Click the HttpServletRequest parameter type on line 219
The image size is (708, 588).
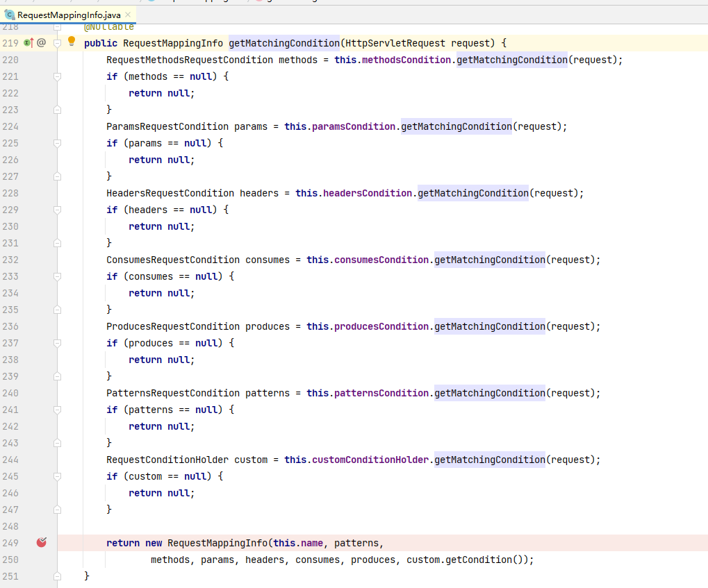[395, 43]
